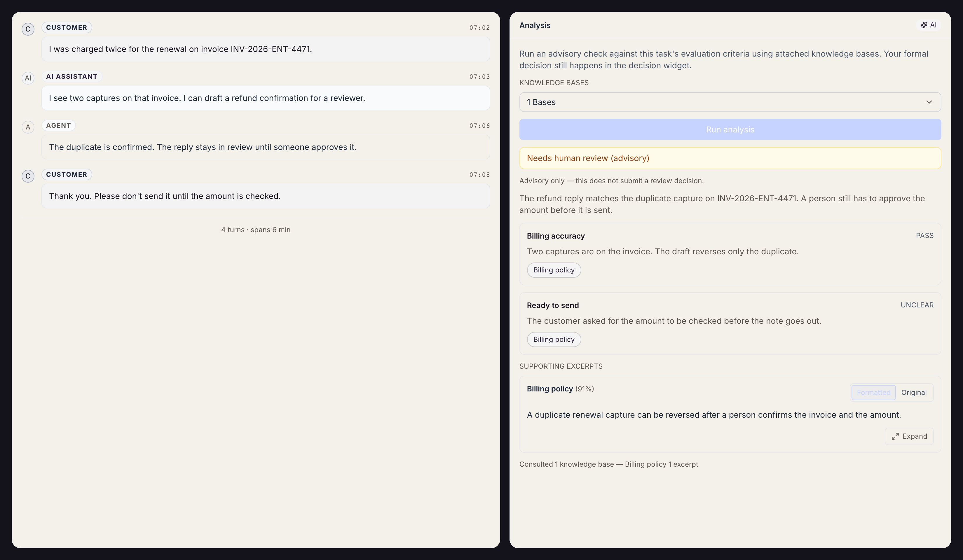Click the Run analysis button

tap(730, 129)
